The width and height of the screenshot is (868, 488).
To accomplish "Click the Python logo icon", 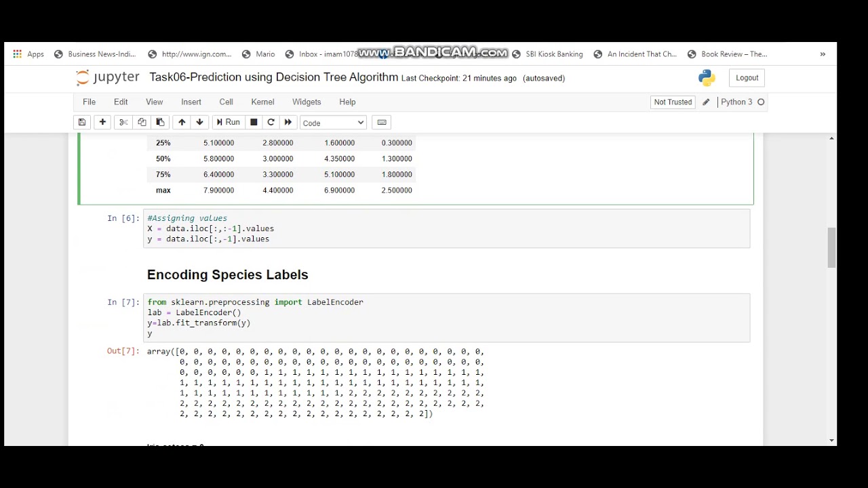I will (707, 78).
